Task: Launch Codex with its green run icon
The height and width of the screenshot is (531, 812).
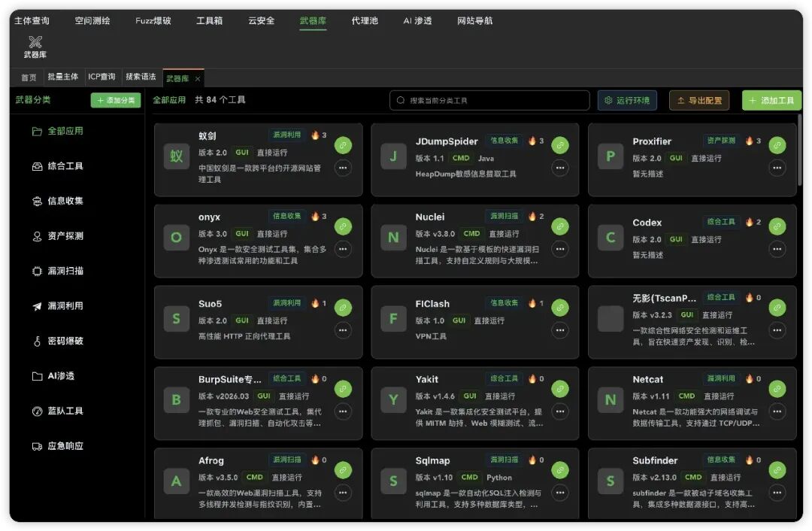Action: (x=777, y=226)
